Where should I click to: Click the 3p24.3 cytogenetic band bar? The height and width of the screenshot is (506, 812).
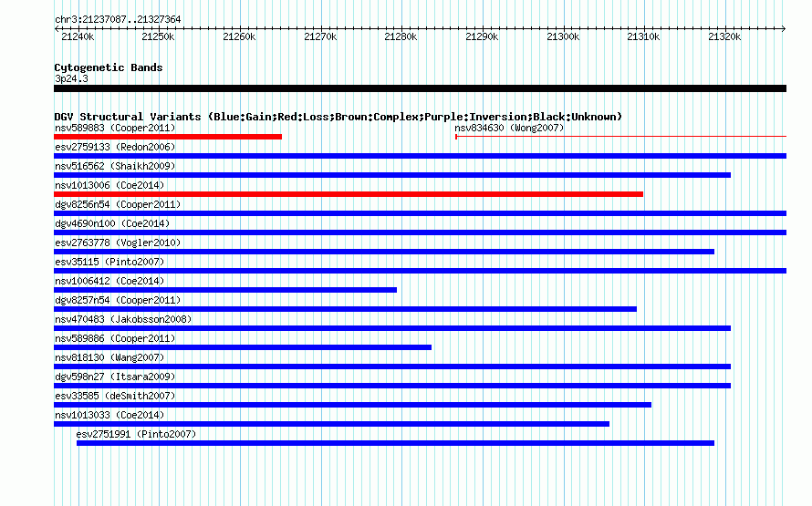(420, 88)
